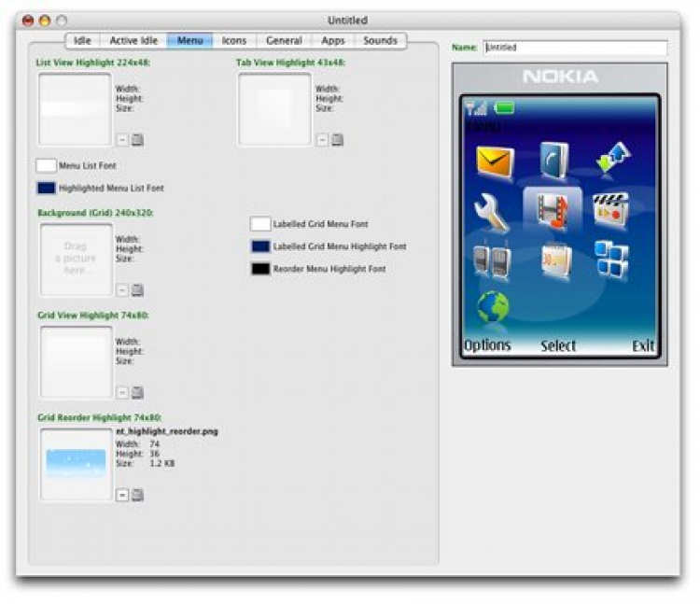This screenshot has height=604, width=700.
Task: Open Menu List Font color well
Action: coord(46,165)
